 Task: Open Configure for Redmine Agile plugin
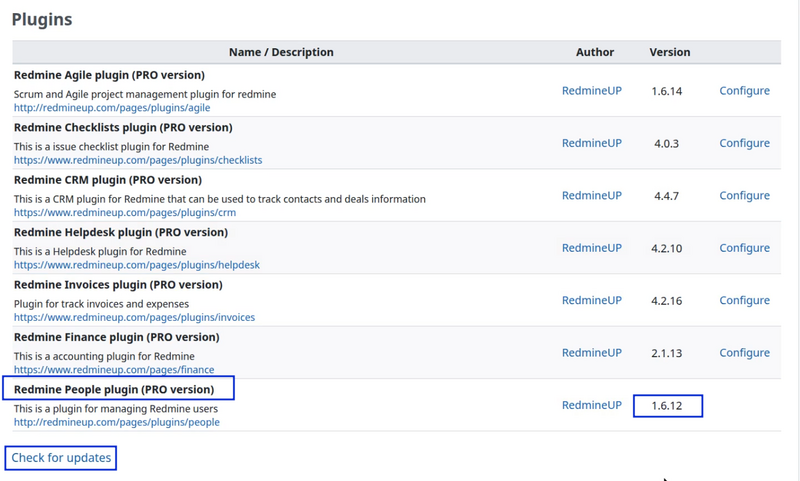[744, 91]
